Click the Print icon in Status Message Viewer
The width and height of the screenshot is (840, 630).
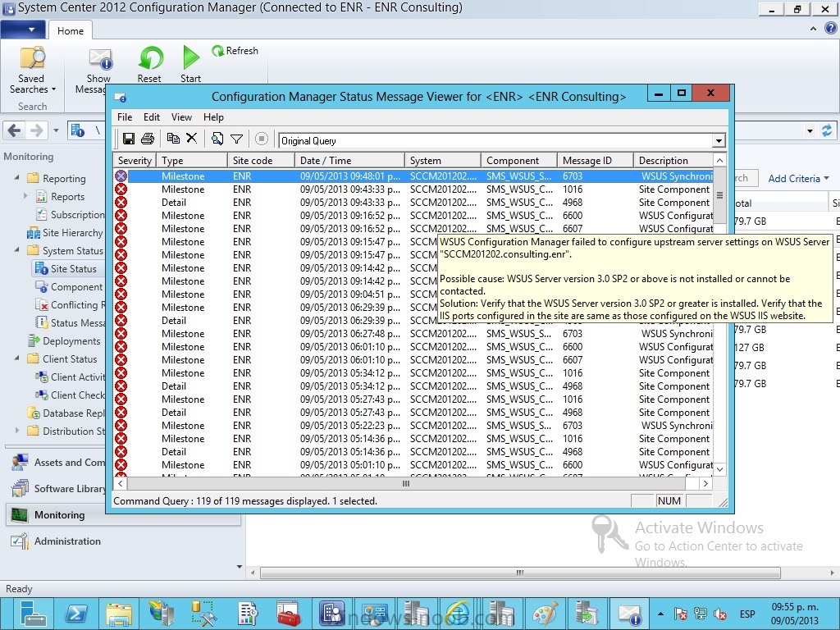148,139
